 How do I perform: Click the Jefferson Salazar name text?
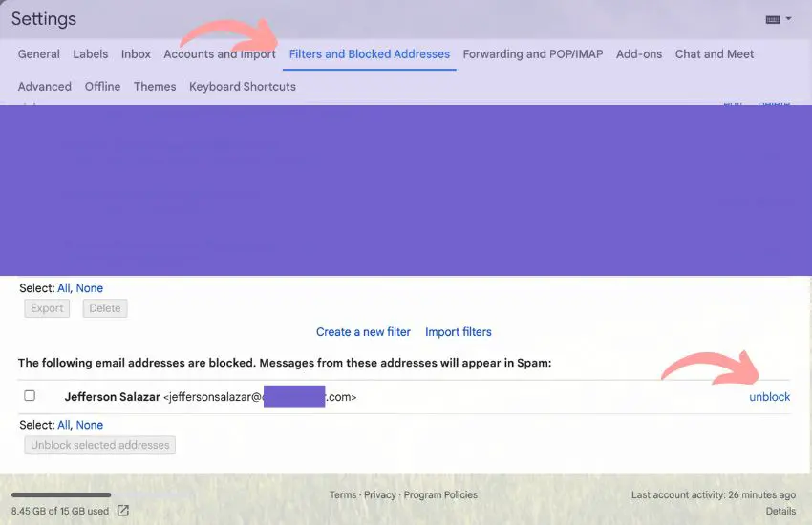click(113, 397)
